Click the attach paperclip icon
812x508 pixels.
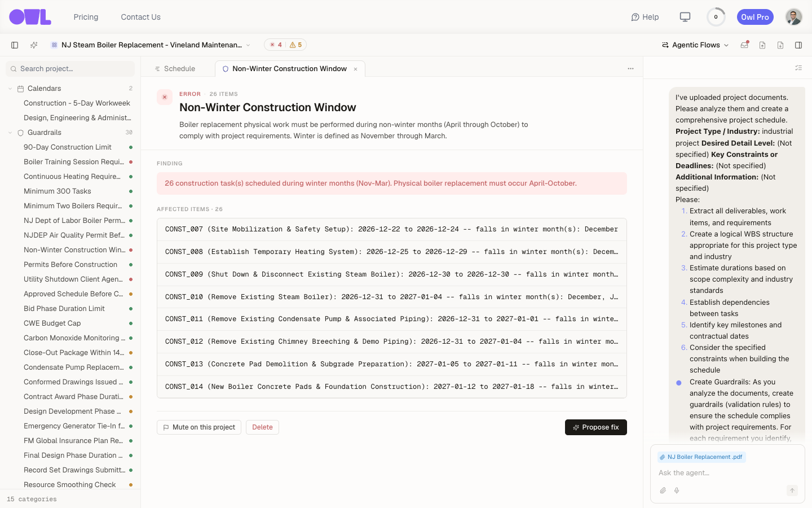coord(663,491)
